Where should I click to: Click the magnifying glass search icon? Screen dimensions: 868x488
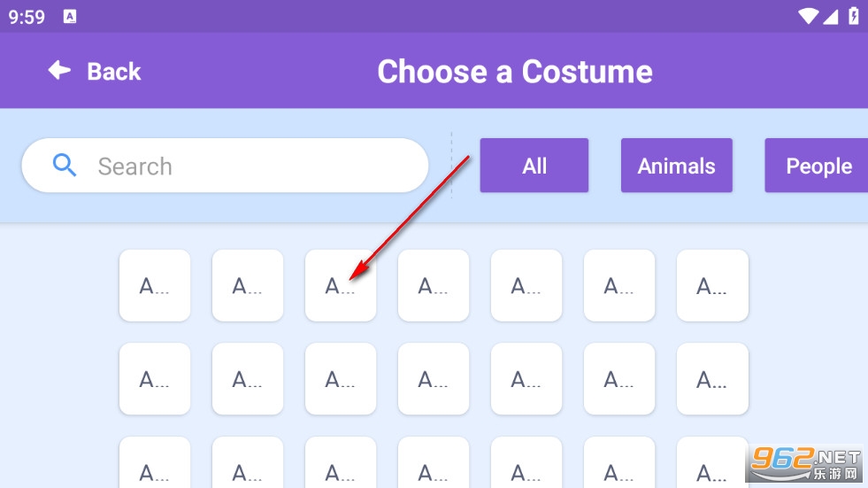[65, 165]
